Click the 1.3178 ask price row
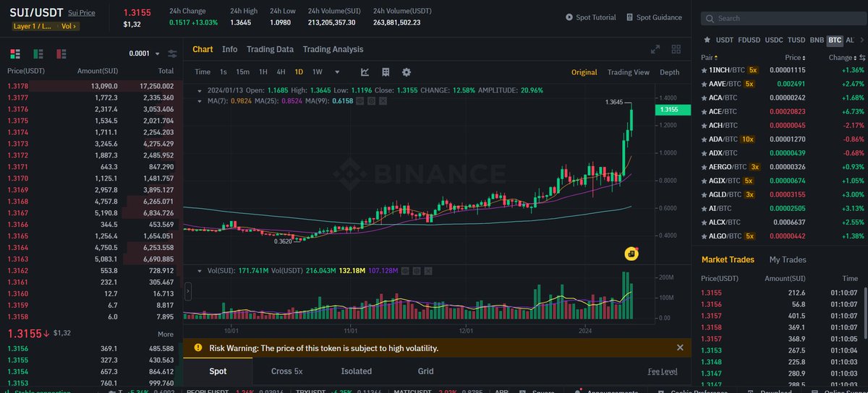The height and width of the screenshot is (393, 868). click(x=92, y=86)
